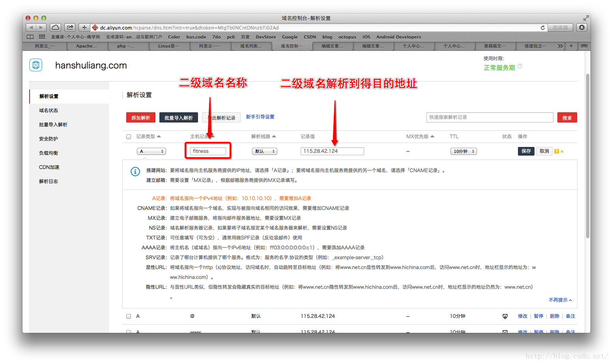Open the Android Developers bookmark
Screen dimensions: 613x364
pyautogui.click(x=398, y=37)
